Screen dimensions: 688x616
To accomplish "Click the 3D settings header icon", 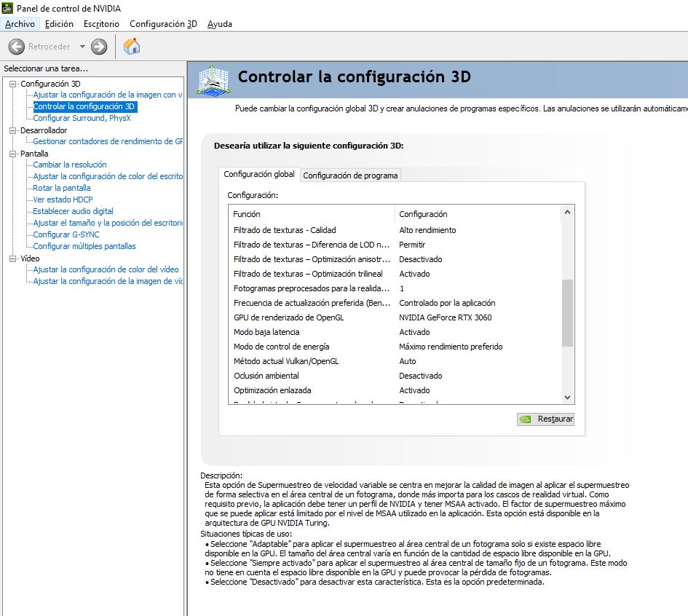I will (213, 79).
